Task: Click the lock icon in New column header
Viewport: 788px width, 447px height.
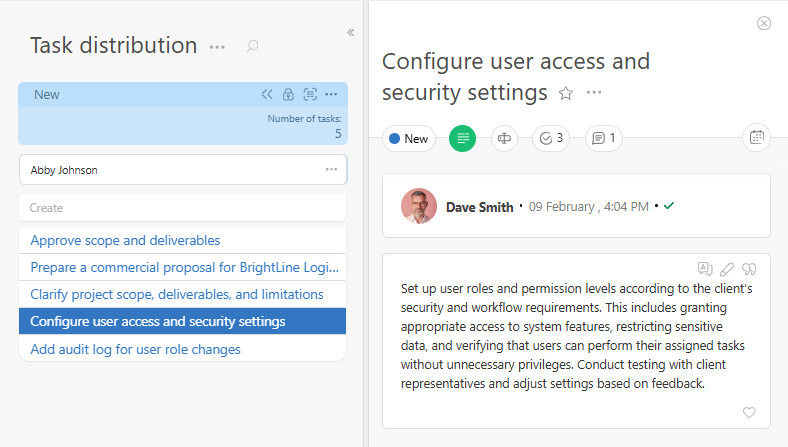Action: 288,95
